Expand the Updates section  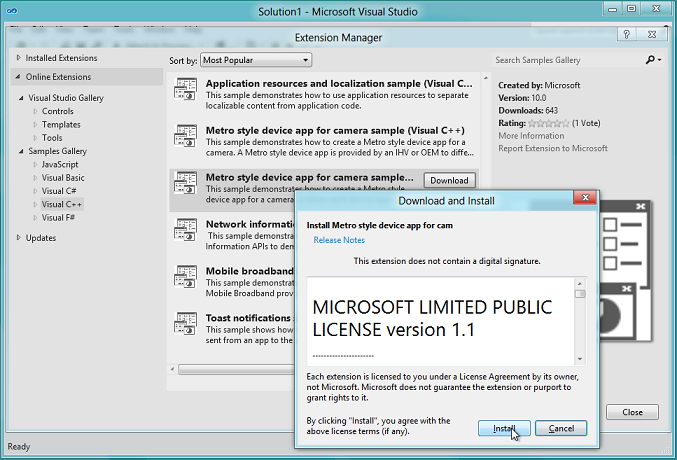coord(18,238)
